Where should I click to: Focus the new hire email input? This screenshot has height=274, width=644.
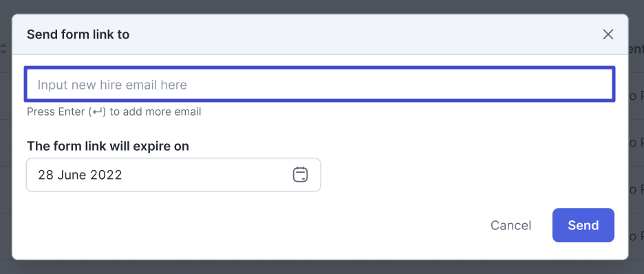click(x=319, y=84)
